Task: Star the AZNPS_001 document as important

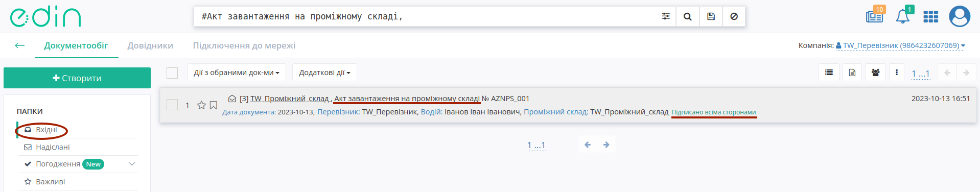Action: [201, 105]
